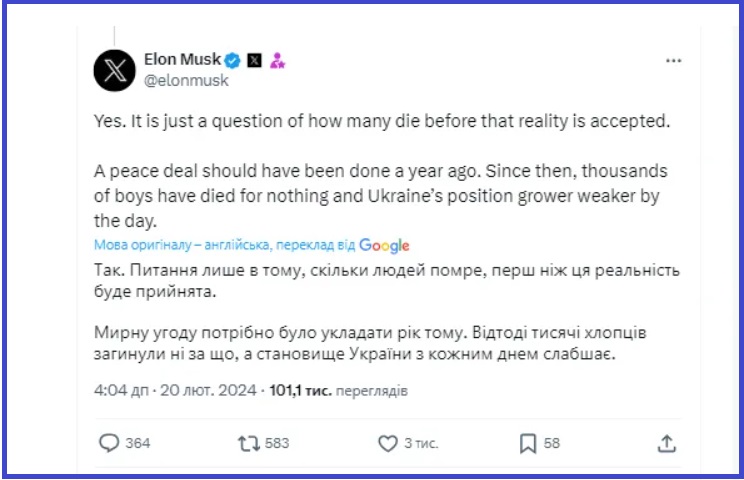The width and height of the screenshot is (744, 480).
Task: Click the blue verified checkmark badge
Action: point(233,60)
